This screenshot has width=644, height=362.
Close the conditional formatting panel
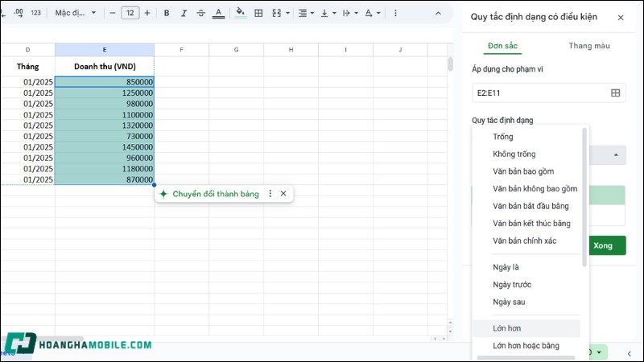(x=621, y=18)
